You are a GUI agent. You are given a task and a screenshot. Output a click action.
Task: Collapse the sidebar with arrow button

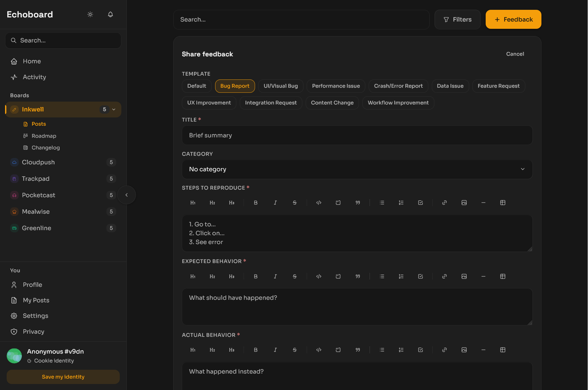click(126, 195)
